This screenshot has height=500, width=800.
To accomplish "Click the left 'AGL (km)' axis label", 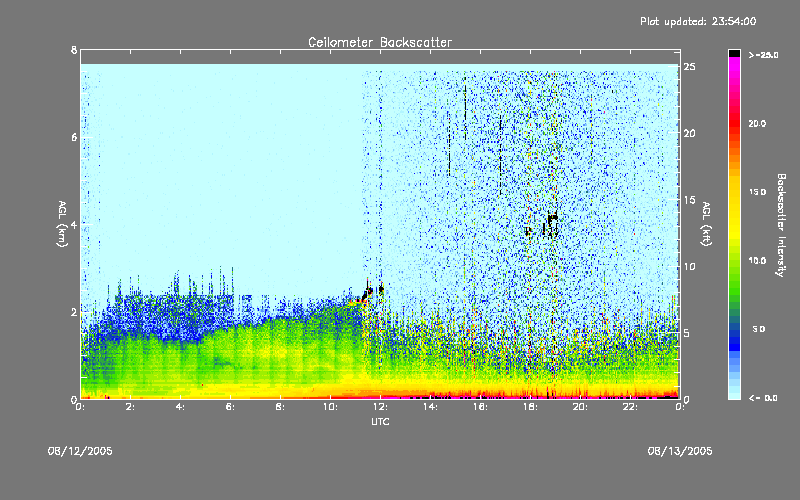I will [62, 224].
